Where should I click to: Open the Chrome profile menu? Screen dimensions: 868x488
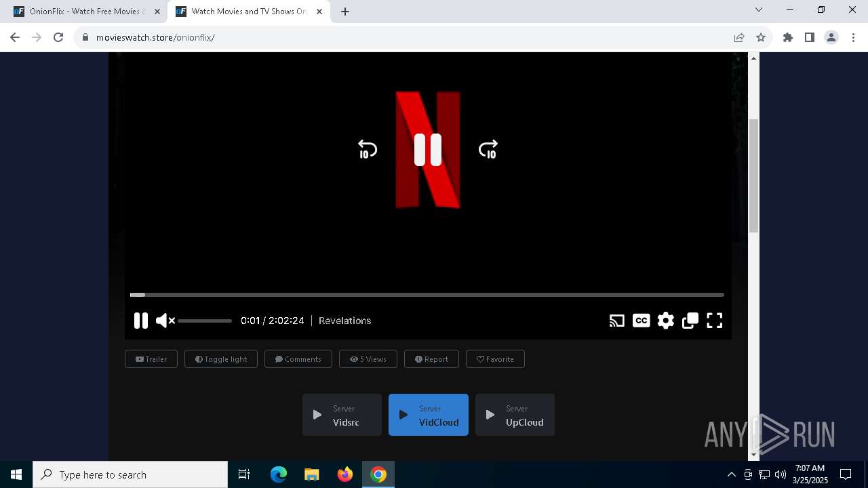pos(831,37)
